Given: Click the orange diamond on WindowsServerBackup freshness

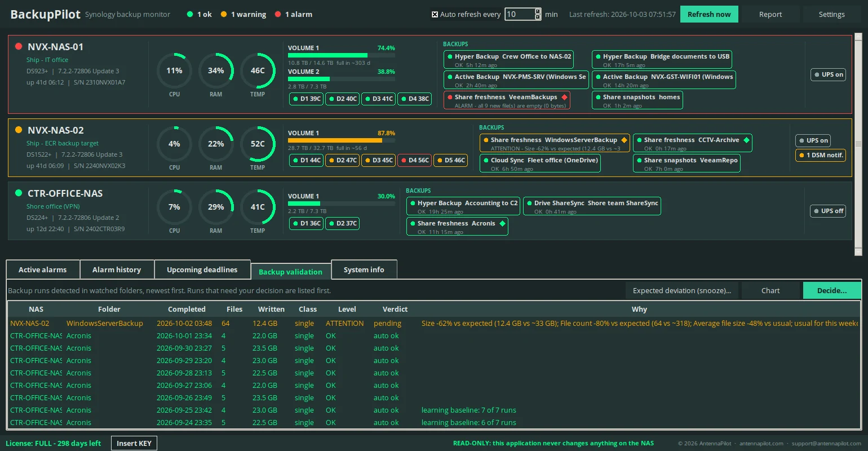Looking at the screenshot, I should (624, 140).
